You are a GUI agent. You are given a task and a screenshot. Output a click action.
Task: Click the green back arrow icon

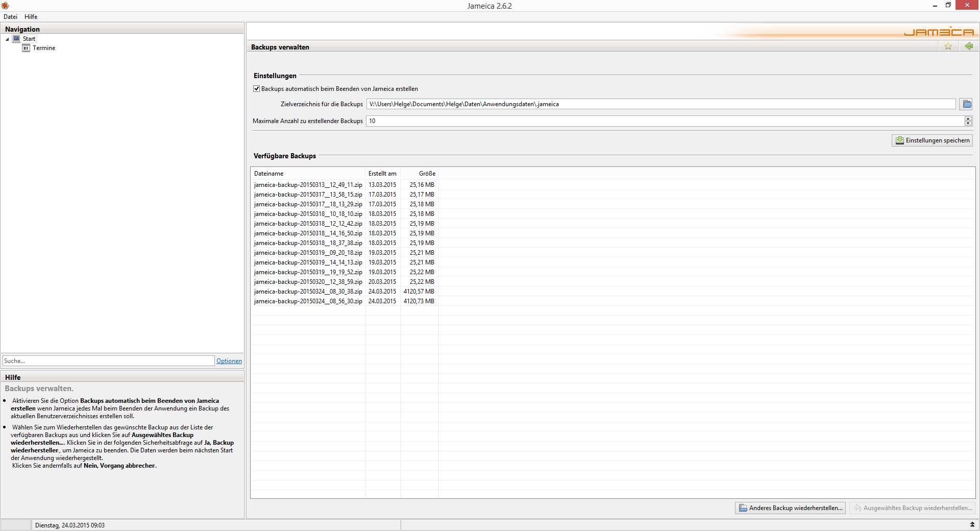968,46
